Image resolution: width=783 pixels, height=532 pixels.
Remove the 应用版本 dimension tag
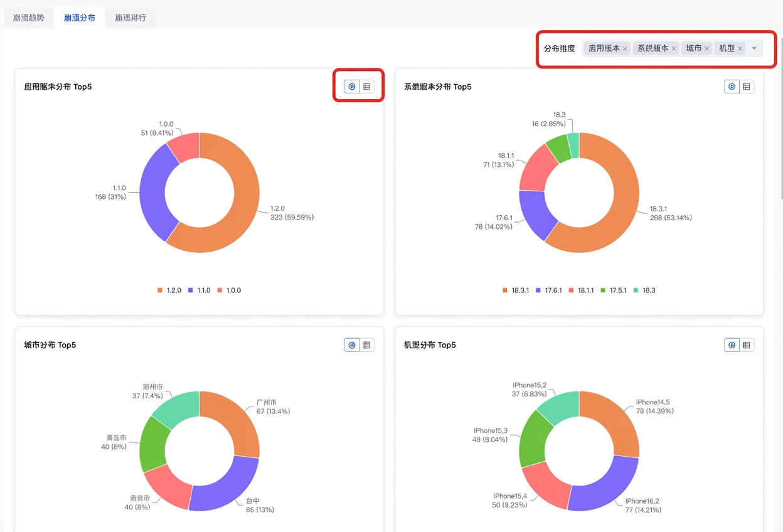click(x=625, y=49)
